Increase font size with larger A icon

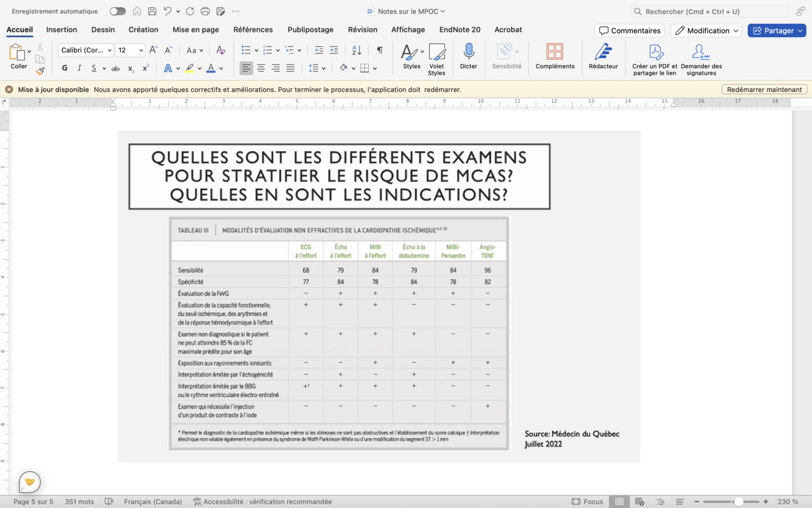click(x=153, y=51)
